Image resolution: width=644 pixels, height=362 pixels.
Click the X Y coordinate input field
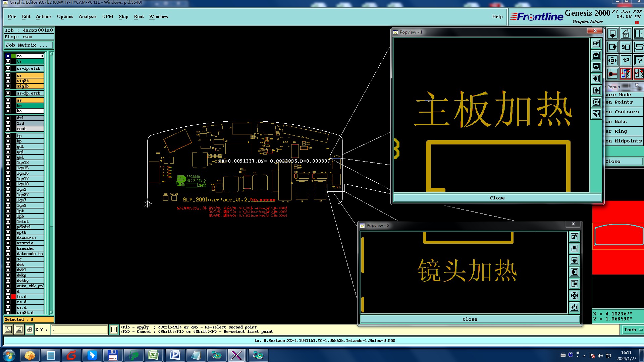80,329
